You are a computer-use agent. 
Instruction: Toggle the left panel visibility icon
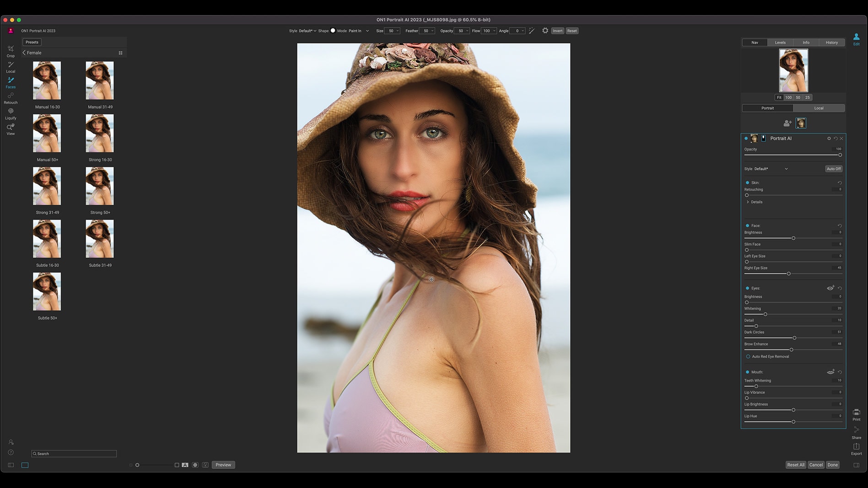11,465
